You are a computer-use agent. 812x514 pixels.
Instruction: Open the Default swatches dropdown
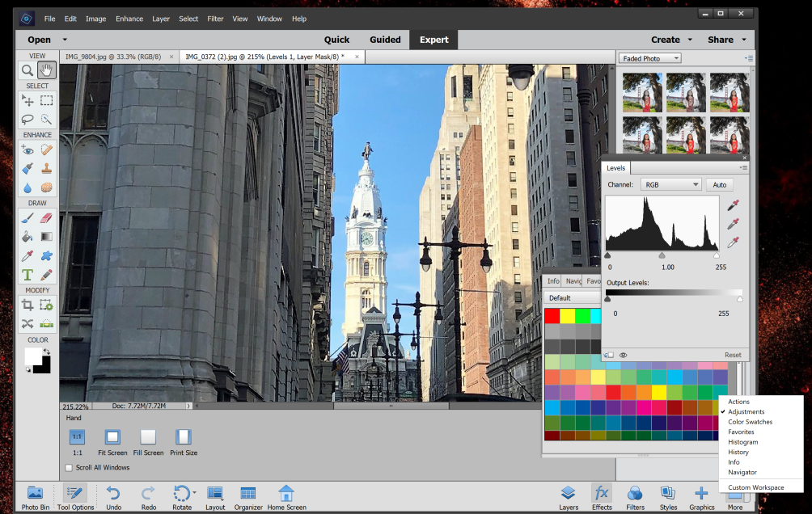tap(572, 297)
